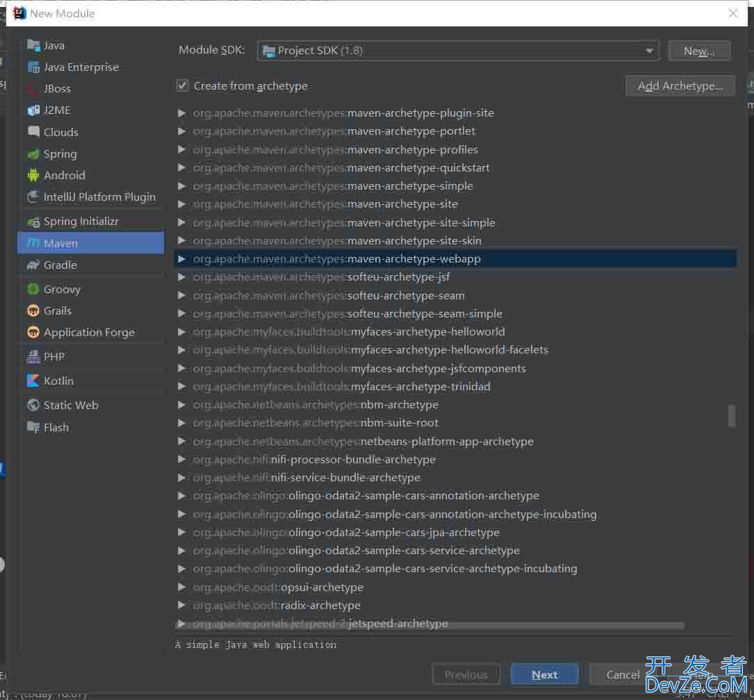Screen dimensions: 754x700
Task: Click the Next button
Action: click(x=544, y=674)
